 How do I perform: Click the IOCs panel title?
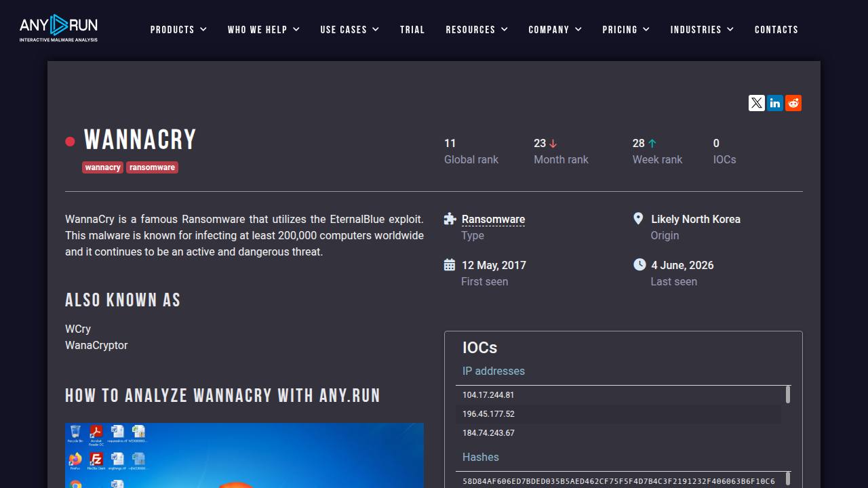tap(480, 348)
